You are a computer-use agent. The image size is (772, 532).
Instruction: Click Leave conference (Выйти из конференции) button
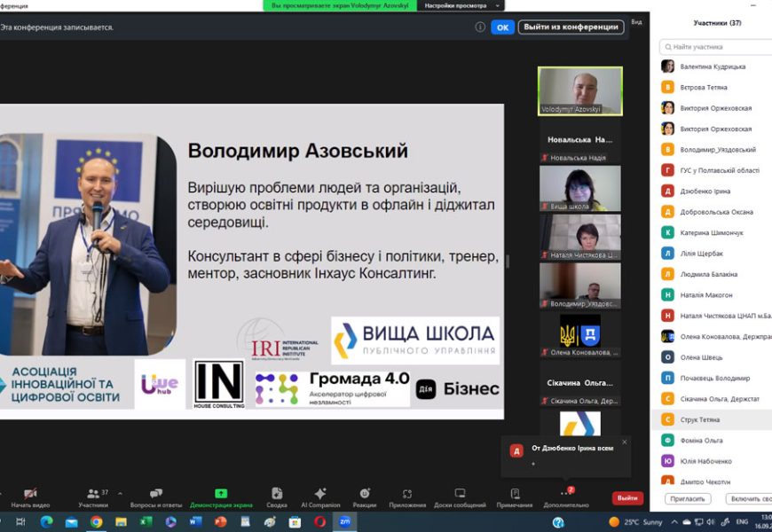(571, 27)
